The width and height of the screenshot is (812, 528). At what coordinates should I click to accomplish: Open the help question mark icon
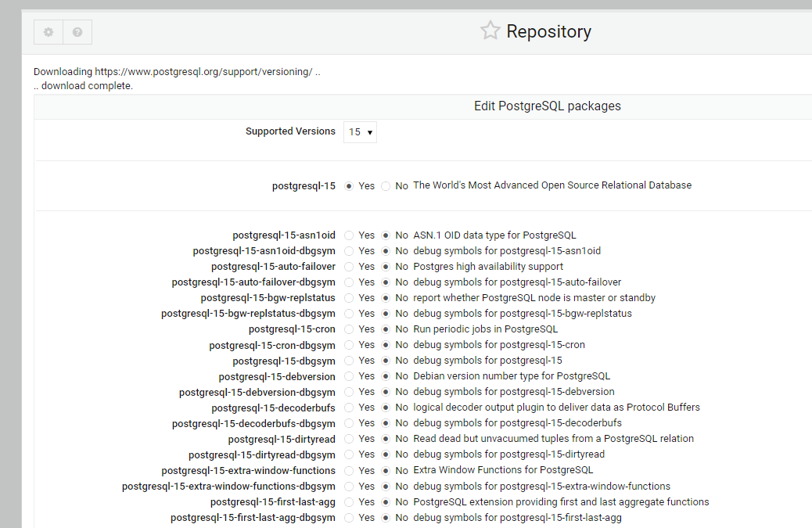coord(77,31)
